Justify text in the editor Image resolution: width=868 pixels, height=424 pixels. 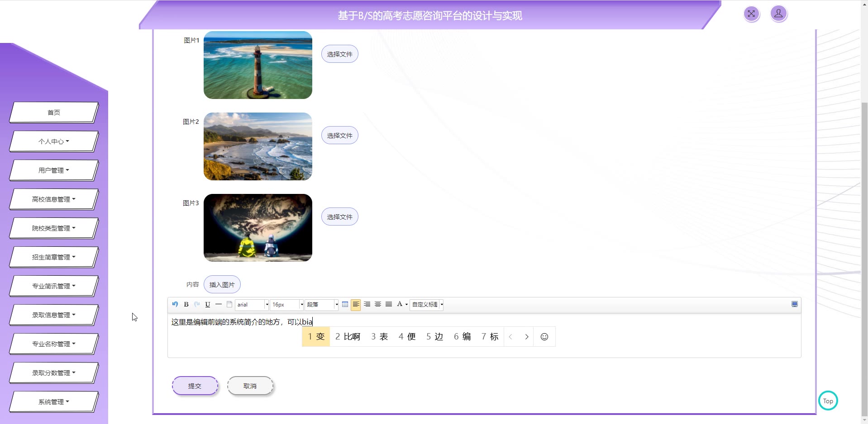(x=389, y=304)
